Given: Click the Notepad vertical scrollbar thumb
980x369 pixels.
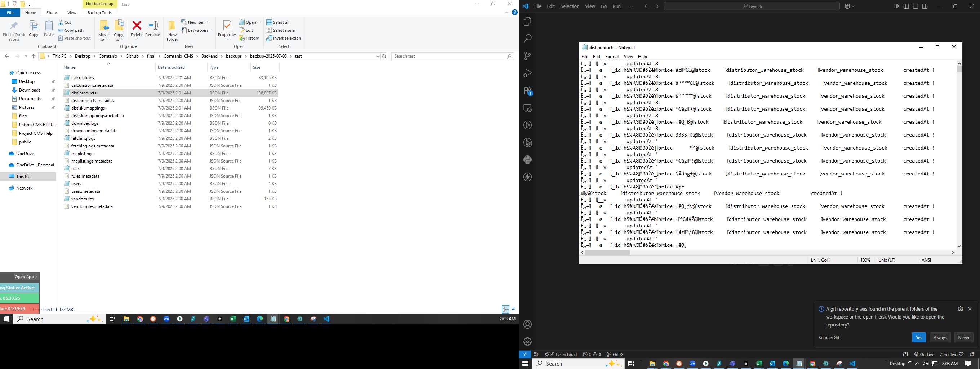Looking at the screenshot, I should pos(959,69).
